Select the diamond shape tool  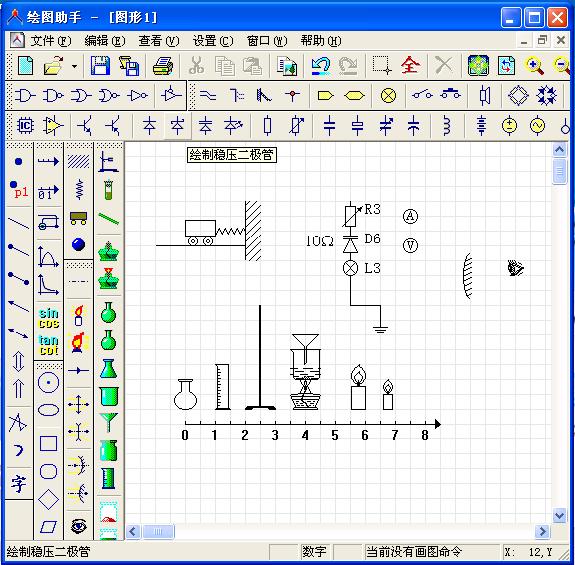[x=48, y=499]
